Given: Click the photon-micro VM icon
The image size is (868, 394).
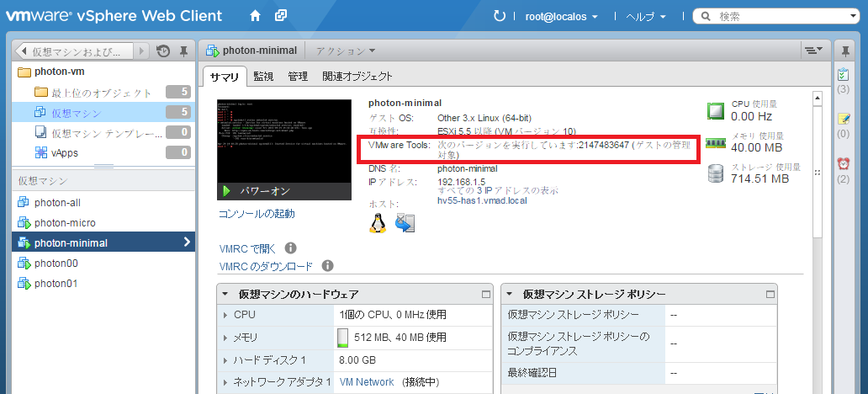Looking at the screenshot, I should (24, 223).
